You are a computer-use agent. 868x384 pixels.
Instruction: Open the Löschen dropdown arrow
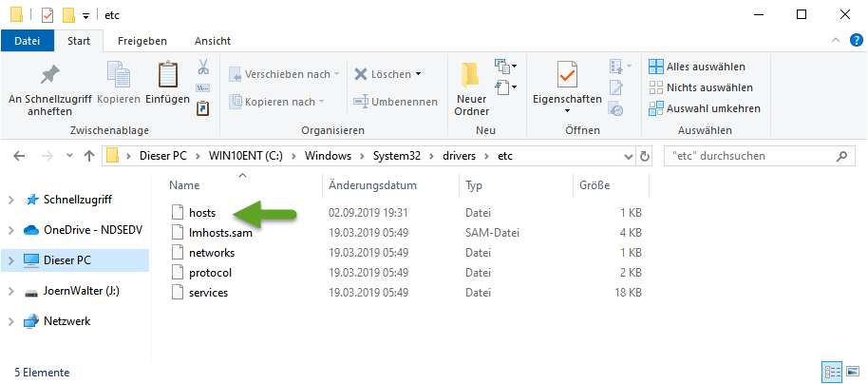pos(419,74)
